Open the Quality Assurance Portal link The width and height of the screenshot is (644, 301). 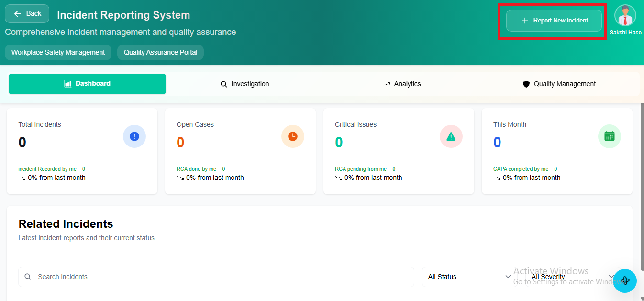tap(160, 53)
